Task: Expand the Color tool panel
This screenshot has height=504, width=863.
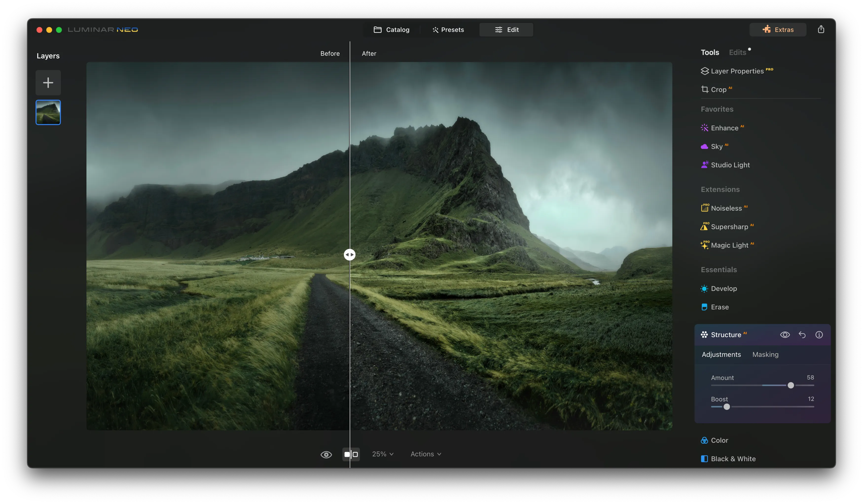Action: coord(719,440)
